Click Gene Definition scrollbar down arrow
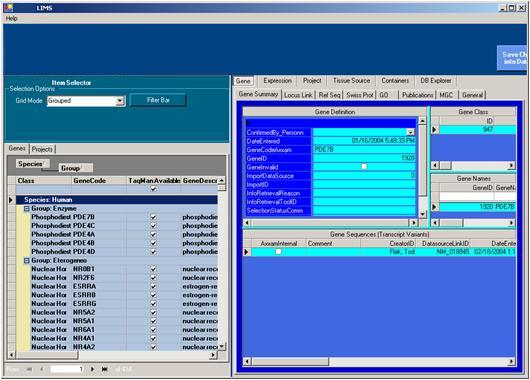This screenshot has height=380, width=530. coord(423,214)
